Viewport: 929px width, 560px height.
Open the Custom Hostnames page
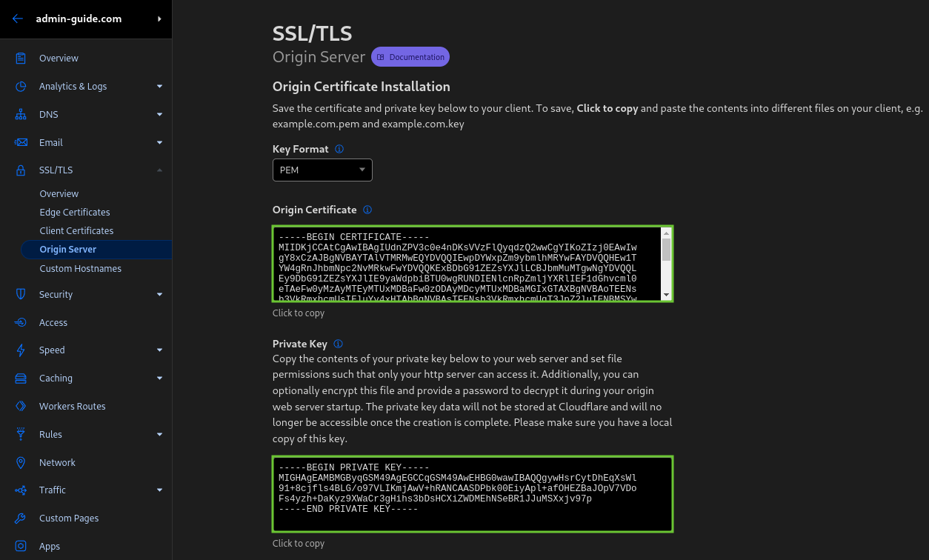click(x=81, y=268)
